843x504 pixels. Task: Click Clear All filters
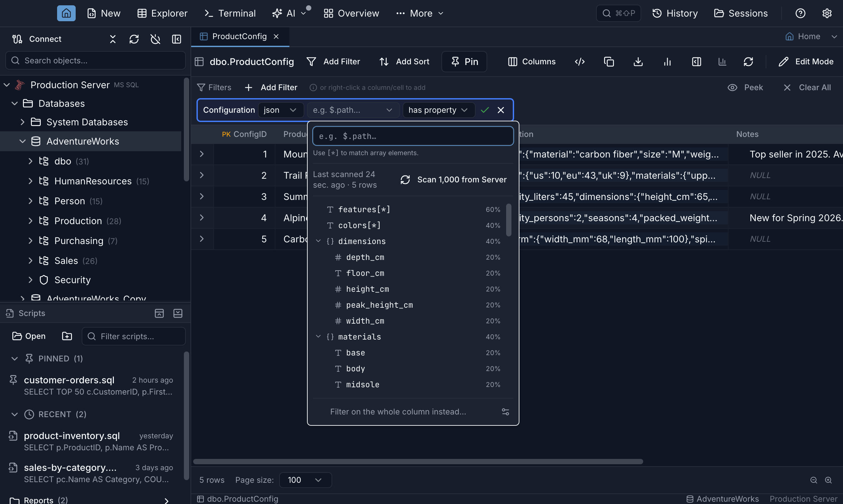(807, 87)
